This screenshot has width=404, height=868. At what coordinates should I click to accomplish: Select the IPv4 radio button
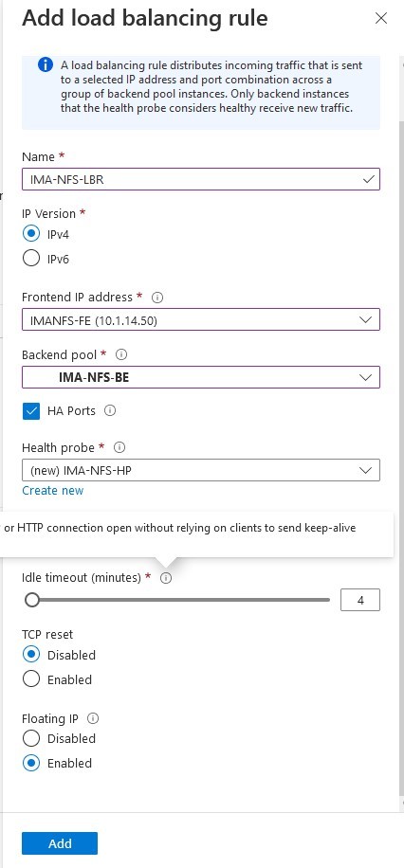point(31,234)
